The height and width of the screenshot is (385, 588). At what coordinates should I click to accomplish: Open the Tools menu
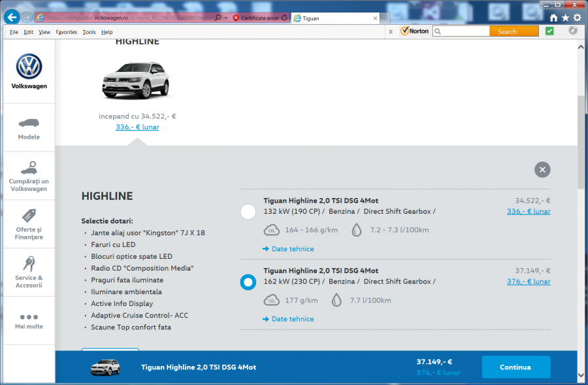tap(89, 32)
